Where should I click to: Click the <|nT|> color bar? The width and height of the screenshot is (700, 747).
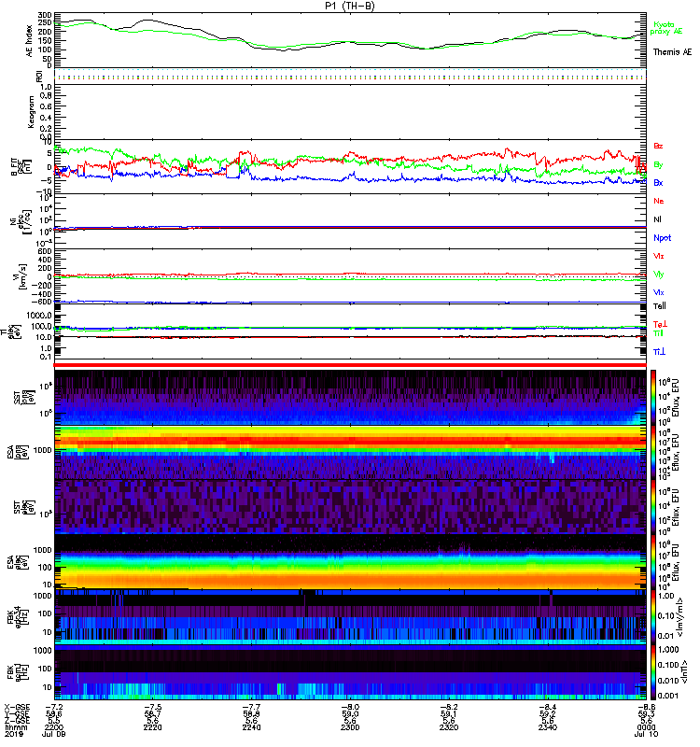point(652,671)
